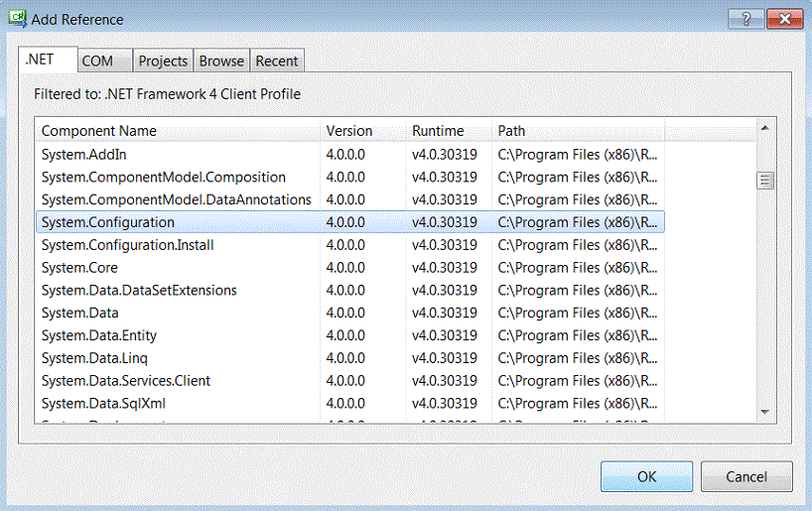The height and width of the screenshot is (511, 812).
Task: Select the System.Configuration component
Action: (x=350, y=222)
